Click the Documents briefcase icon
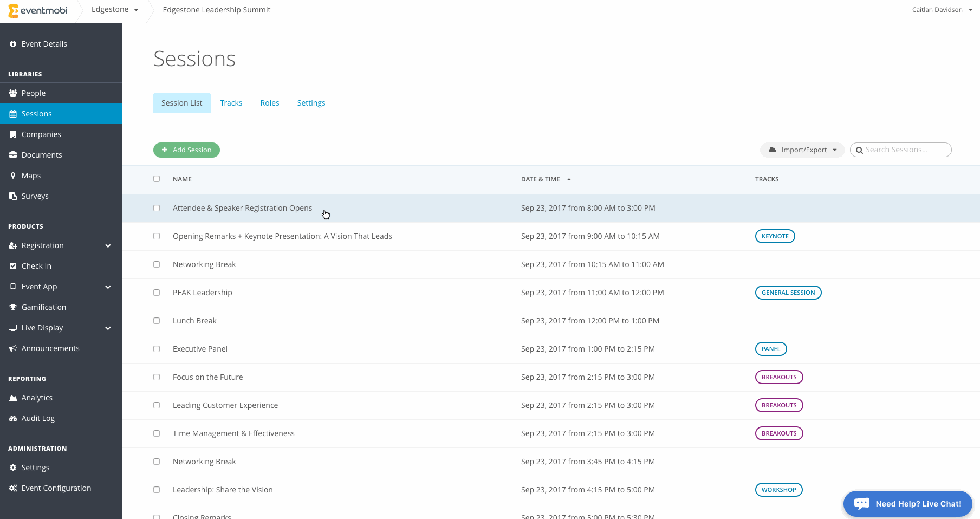 13,155
